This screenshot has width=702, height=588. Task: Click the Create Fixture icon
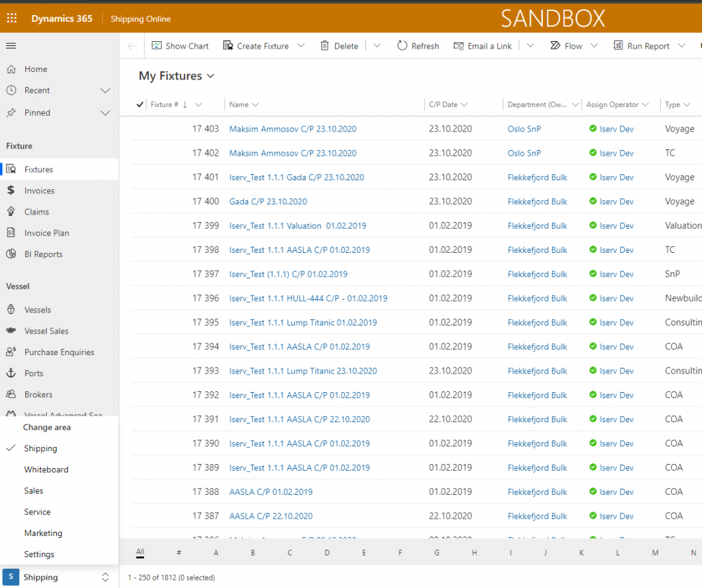228,46
